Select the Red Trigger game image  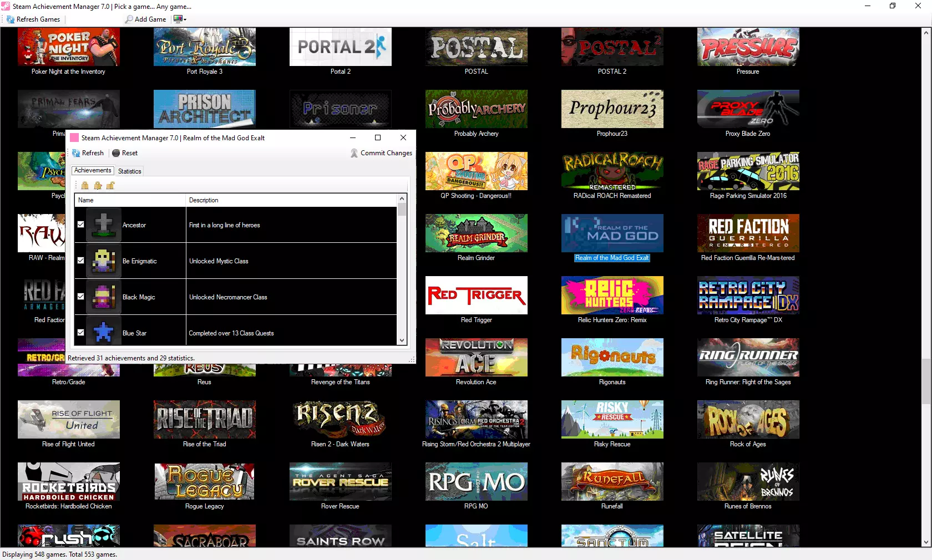477,296
